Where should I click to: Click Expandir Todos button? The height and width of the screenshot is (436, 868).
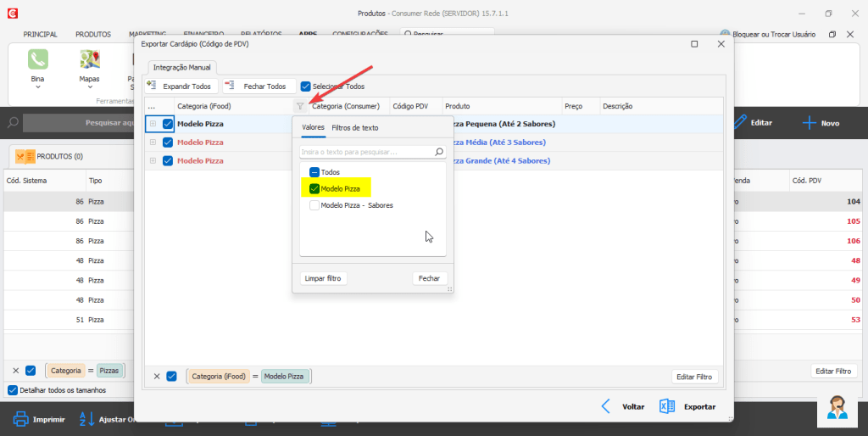[x=180, y=87]
